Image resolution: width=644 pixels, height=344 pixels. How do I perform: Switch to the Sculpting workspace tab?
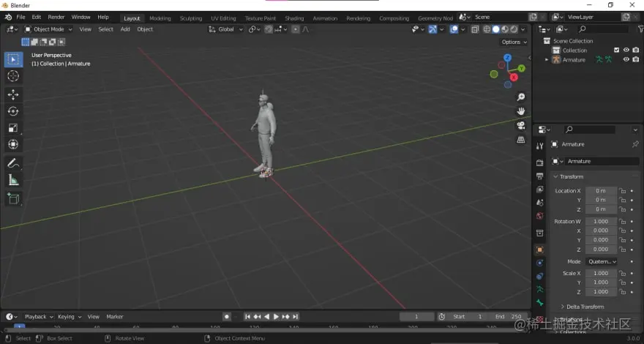coord(190,18)
